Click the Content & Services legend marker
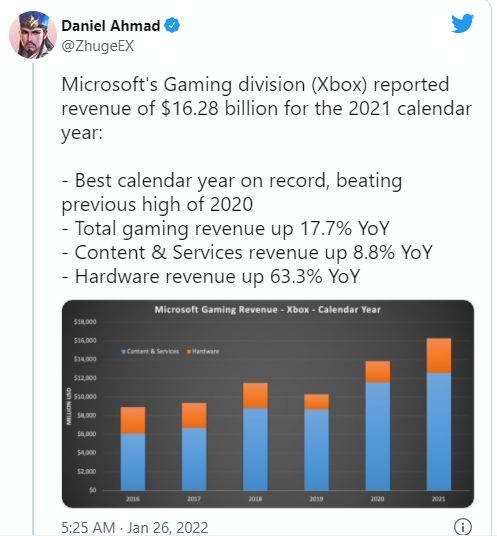This screenshot has width=497, height=536. coord(124,351)
